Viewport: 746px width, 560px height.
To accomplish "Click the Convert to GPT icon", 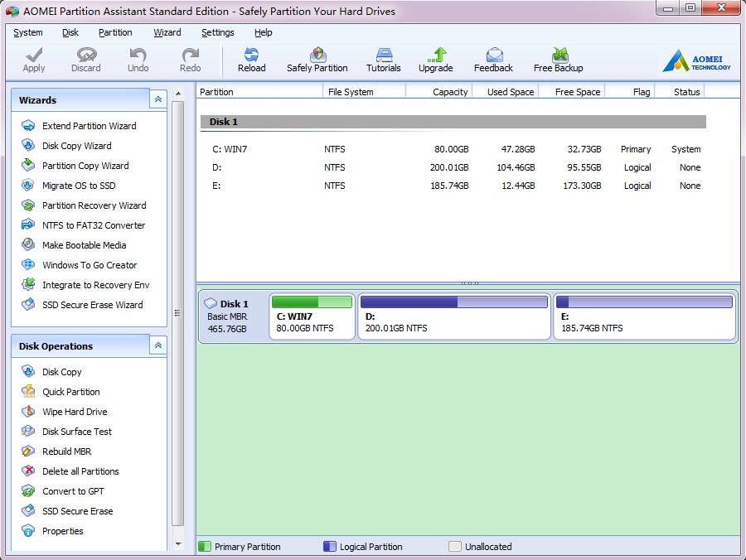I will click(28, 490).
